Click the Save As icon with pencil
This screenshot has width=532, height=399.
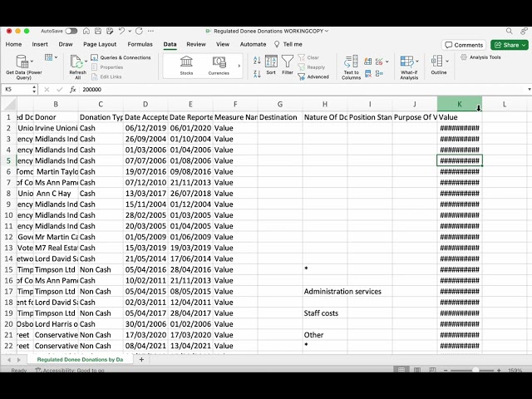click(110, 31)
